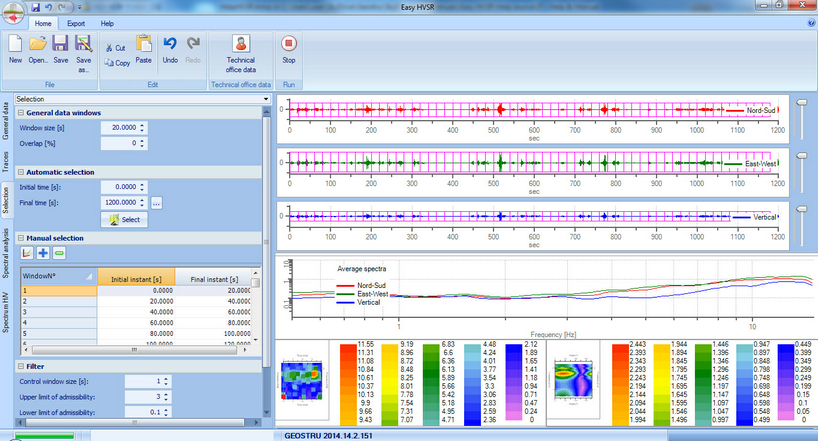Click the Final time value field
The image size is (818, 441).
point(120,202)
